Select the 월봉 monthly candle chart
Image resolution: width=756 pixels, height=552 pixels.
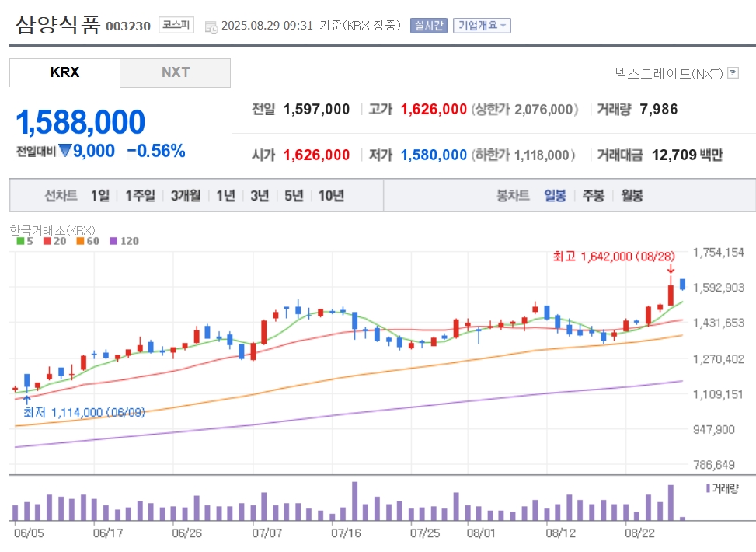point(632,195)
